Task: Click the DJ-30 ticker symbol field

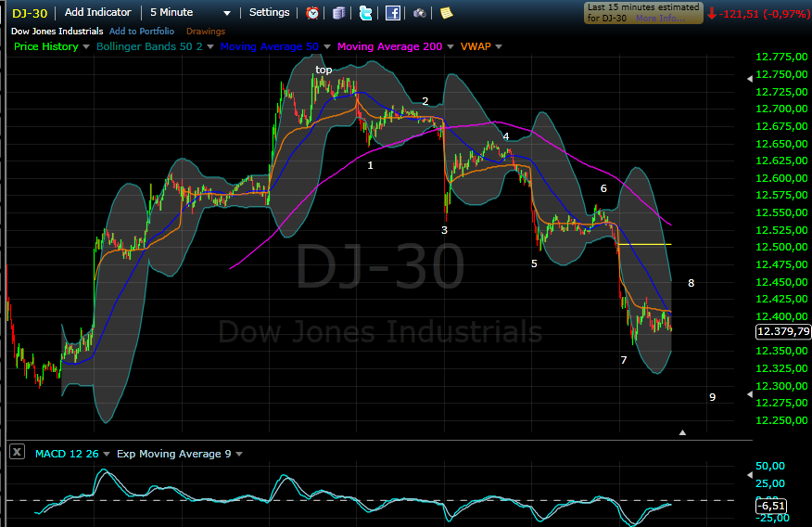Action: click(30, 13)
